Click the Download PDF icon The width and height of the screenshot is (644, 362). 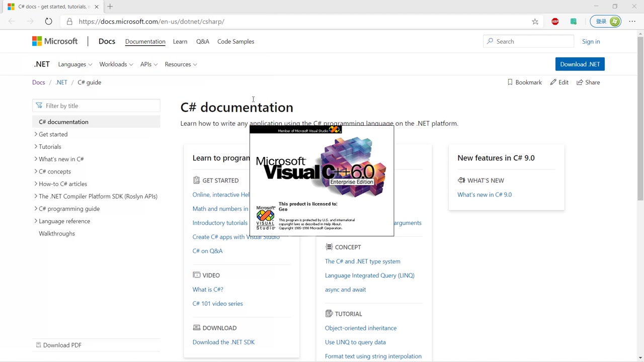pos(38,345)
